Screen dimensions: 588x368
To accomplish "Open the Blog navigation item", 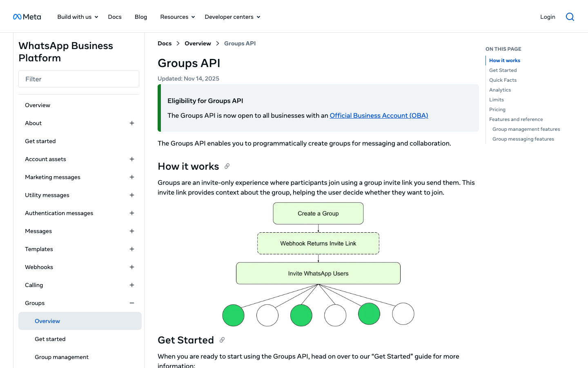I will click(141, 17).
